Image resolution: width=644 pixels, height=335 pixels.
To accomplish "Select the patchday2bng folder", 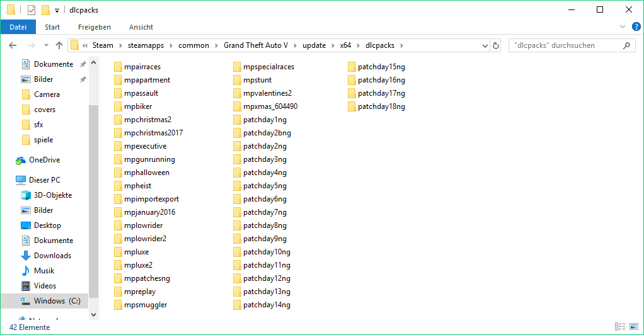I will click(267, 133).
